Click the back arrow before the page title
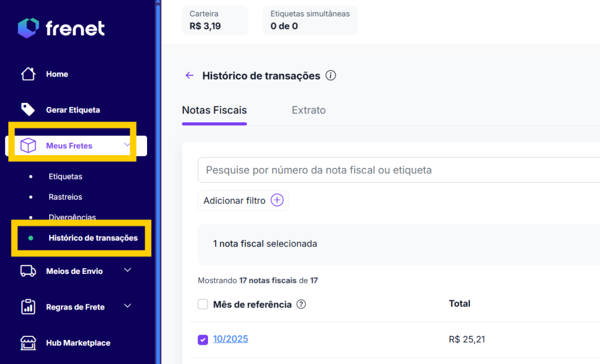Image resolution: width=600 pixels, height=364 pixels. (x=189, y=75)
